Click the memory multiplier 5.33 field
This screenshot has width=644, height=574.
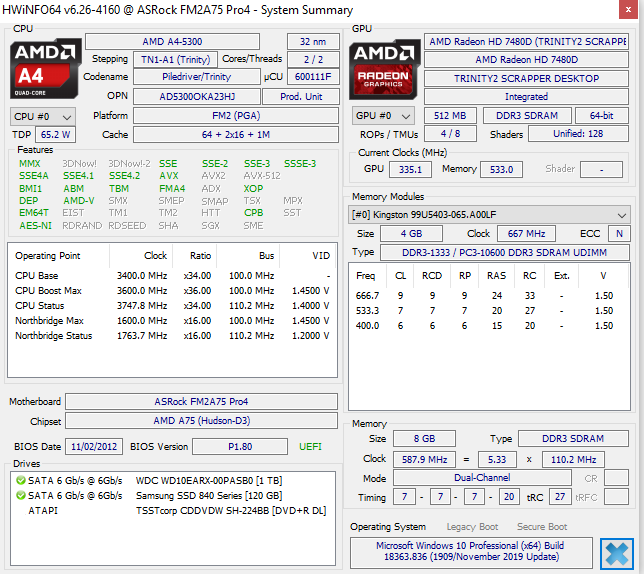[497, 459]
